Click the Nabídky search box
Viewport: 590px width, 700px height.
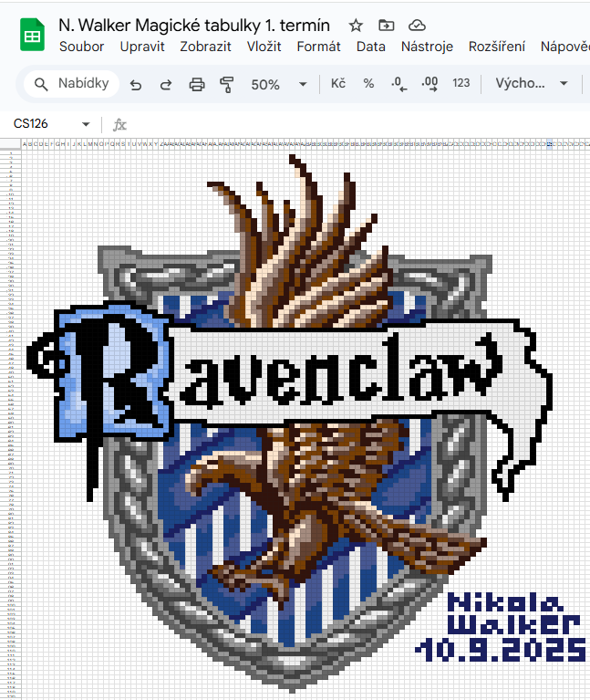point(71,83)
